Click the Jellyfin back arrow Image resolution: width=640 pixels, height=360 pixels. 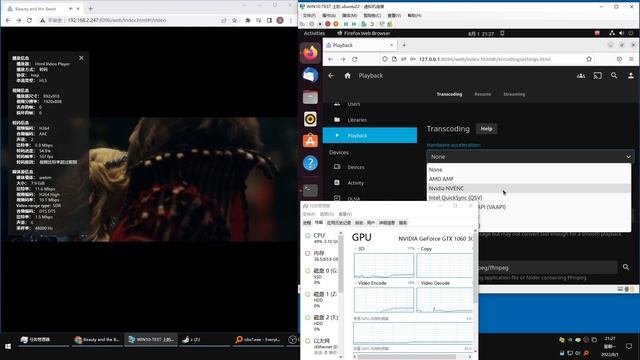pos(331,76)
